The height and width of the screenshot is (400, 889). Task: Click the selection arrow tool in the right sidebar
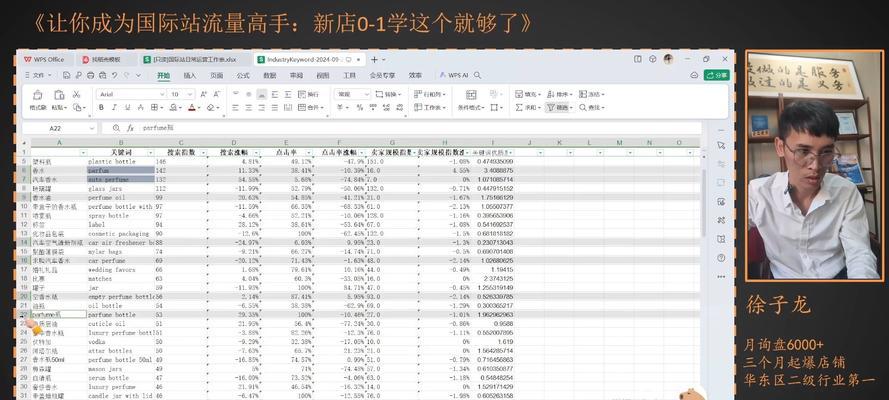point(721,145)
